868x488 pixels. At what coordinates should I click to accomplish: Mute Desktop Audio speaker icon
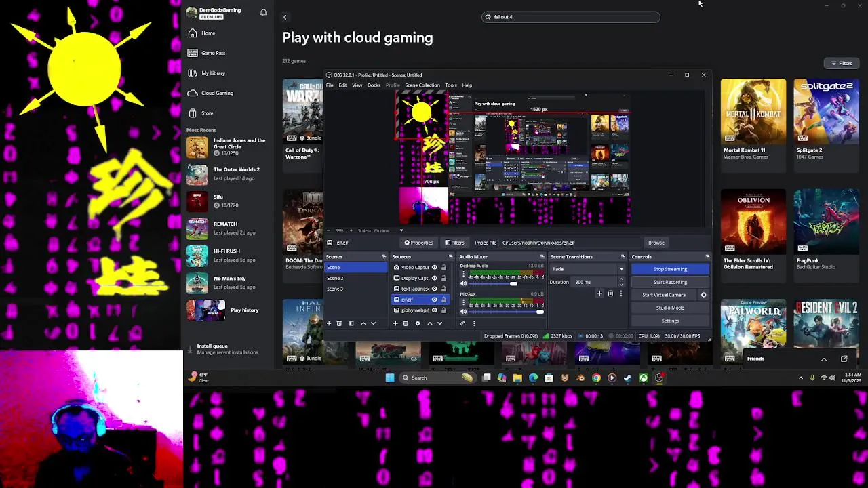pos(463,283)
